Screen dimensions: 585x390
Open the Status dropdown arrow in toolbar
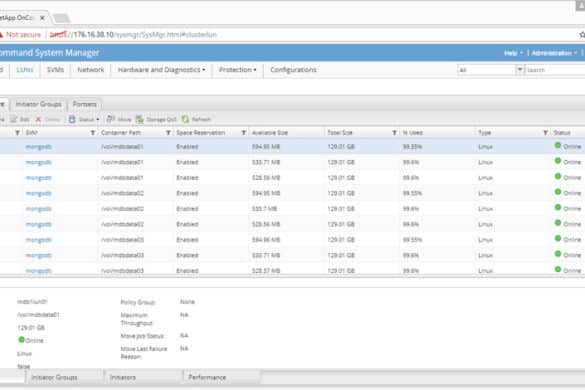pyautogui.click(x=98, y=119)
